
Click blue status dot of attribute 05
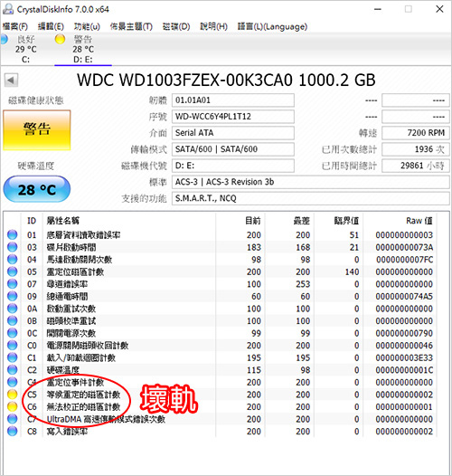[x=12, y=271]
